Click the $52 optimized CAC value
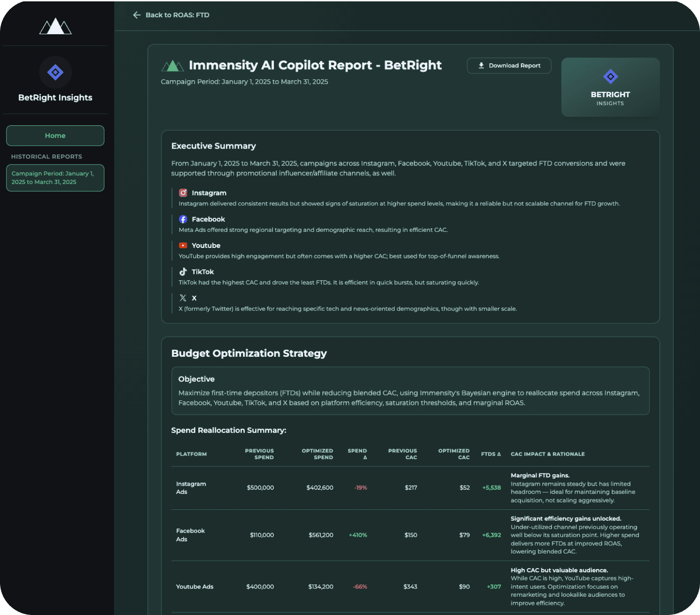Image resolution: width=700 pixels, height=615 pixels. (464, 488)
